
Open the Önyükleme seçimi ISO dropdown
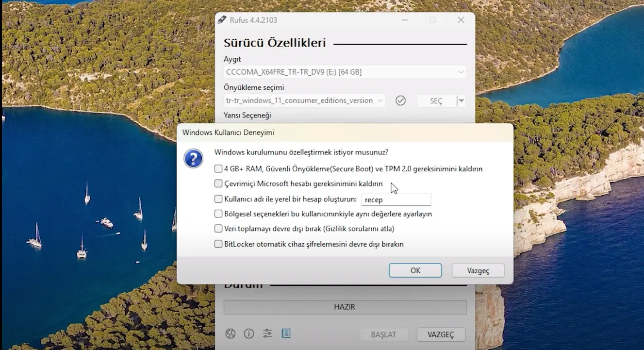tap(304, 100)
